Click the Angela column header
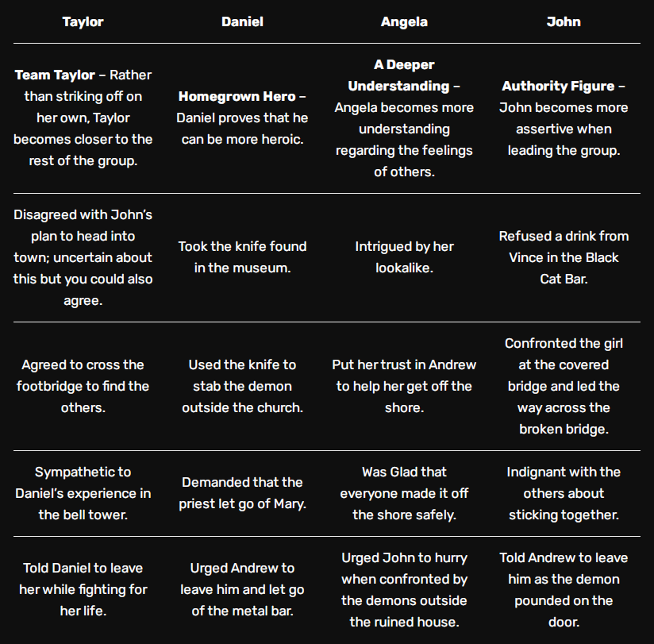Screen dimensions: 654x644 coord(404,21)
